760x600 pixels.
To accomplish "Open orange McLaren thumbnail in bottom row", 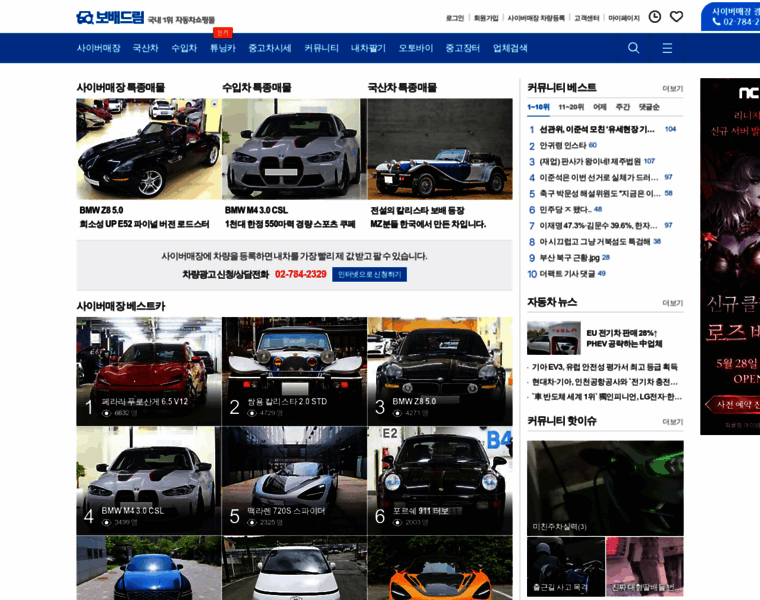I will pos(440,568).
